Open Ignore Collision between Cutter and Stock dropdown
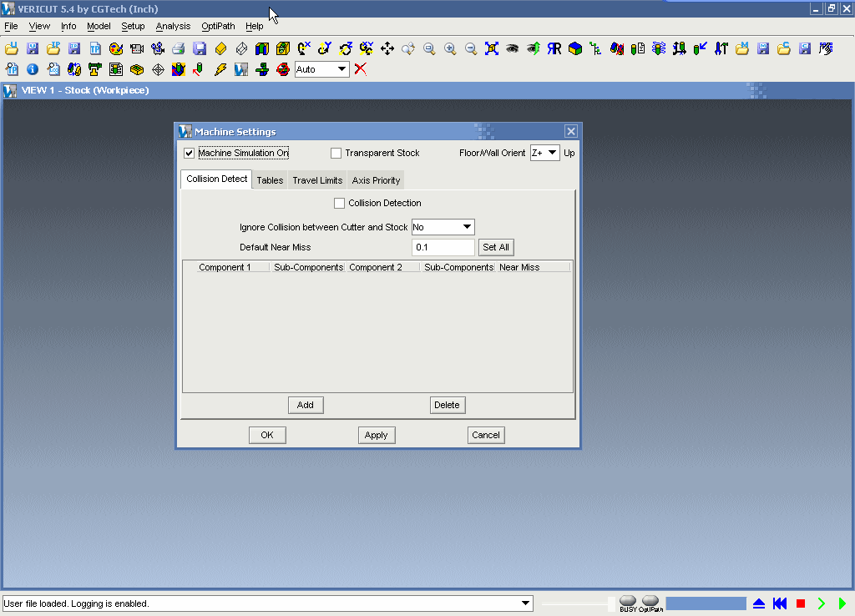 click(x=443, y=227)
